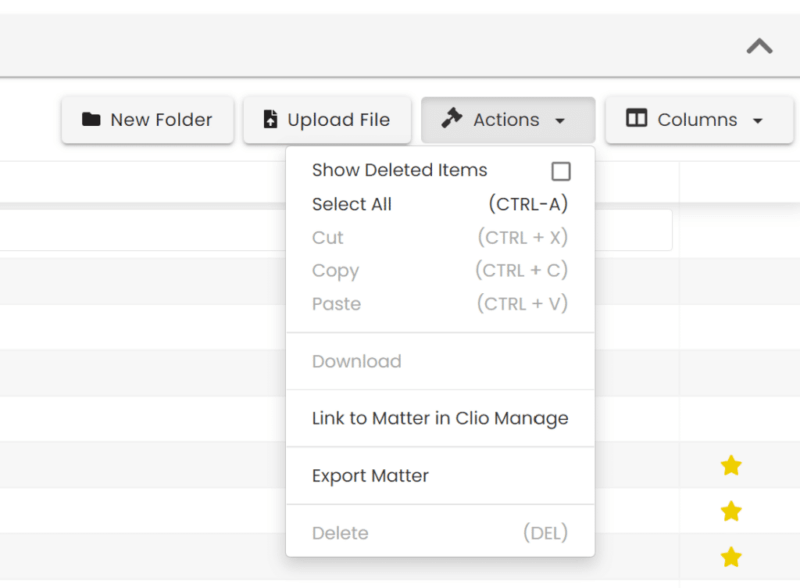Click the bottom yellow star icon
The height and width of the screenshot is (588, 800).
(731, 556)
